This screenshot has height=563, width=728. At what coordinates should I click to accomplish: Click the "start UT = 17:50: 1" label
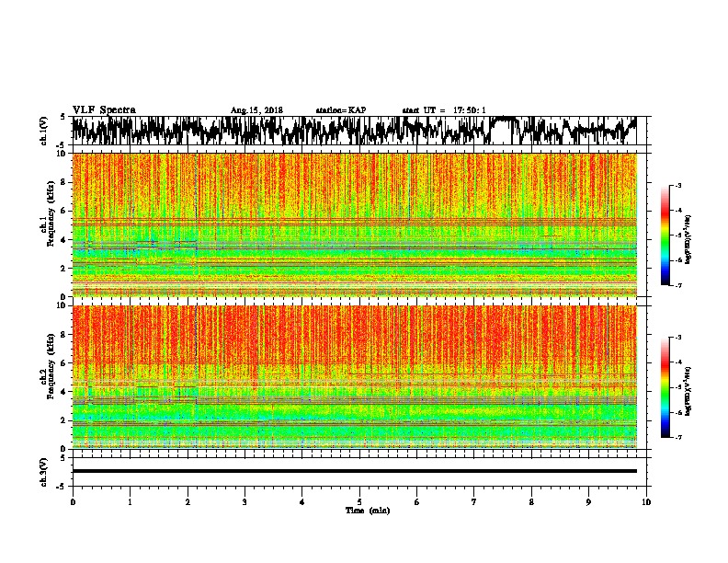tap(444, 110)
